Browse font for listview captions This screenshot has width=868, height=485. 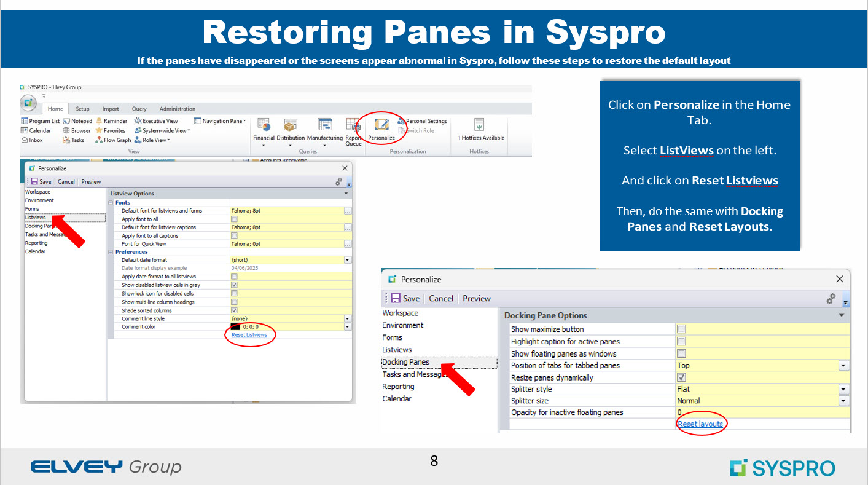(x=348, y=227)
